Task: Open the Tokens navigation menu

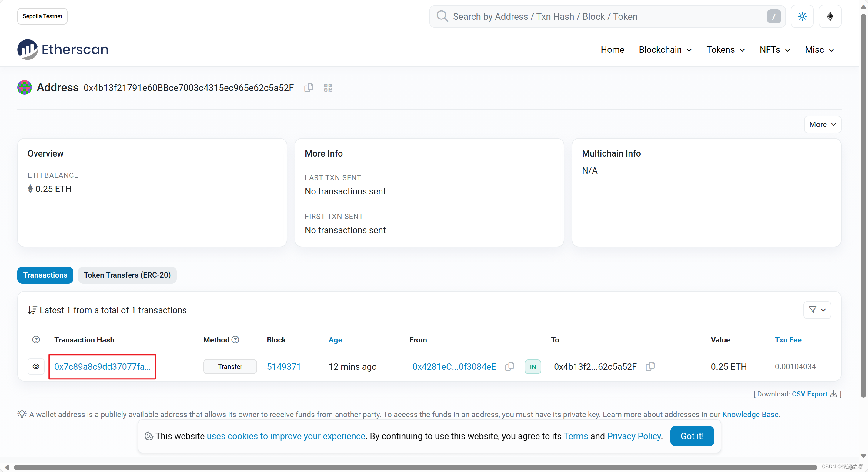Action: click(725, 49)
